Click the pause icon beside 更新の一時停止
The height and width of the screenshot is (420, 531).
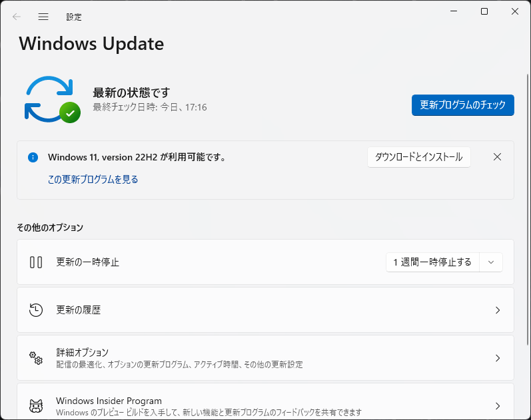pyautogui.click(x=36, y=262)
